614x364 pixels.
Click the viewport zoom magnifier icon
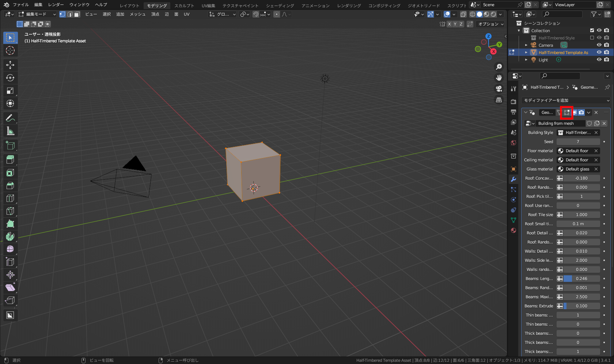tap(499, 66)
